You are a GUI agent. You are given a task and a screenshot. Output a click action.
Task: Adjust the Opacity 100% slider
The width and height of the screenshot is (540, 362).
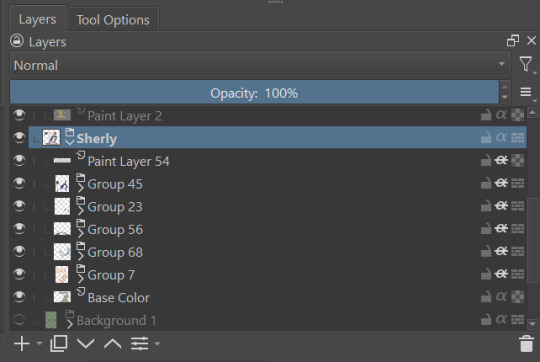(254, 92)
